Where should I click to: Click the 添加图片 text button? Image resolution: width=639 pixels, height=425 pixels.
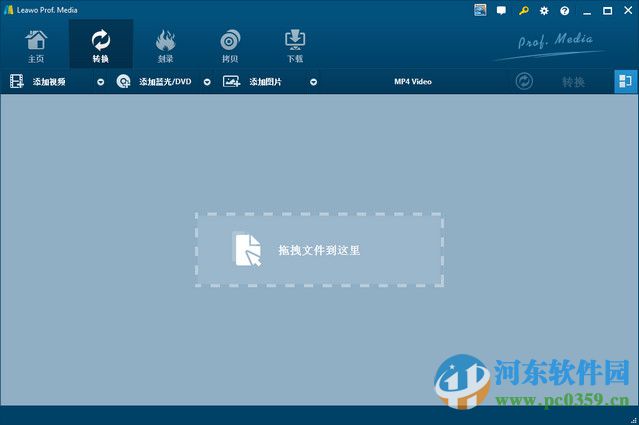tap(265, 82)
